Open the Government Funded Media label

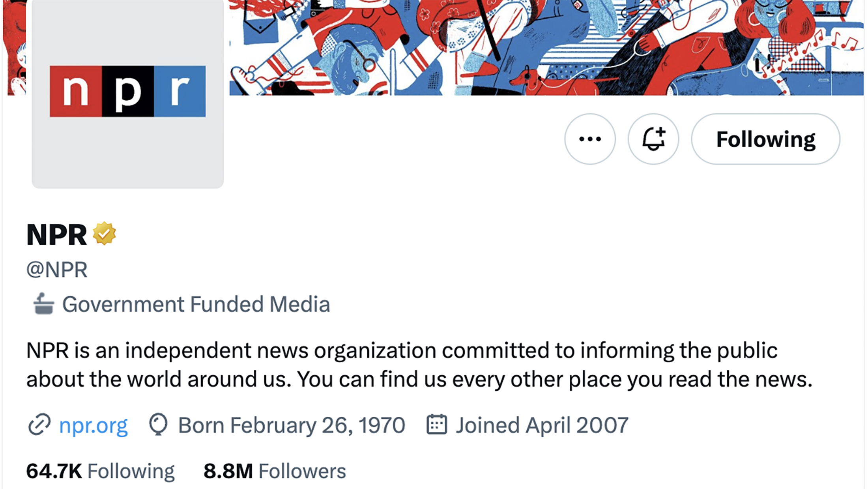coord(196,304)
